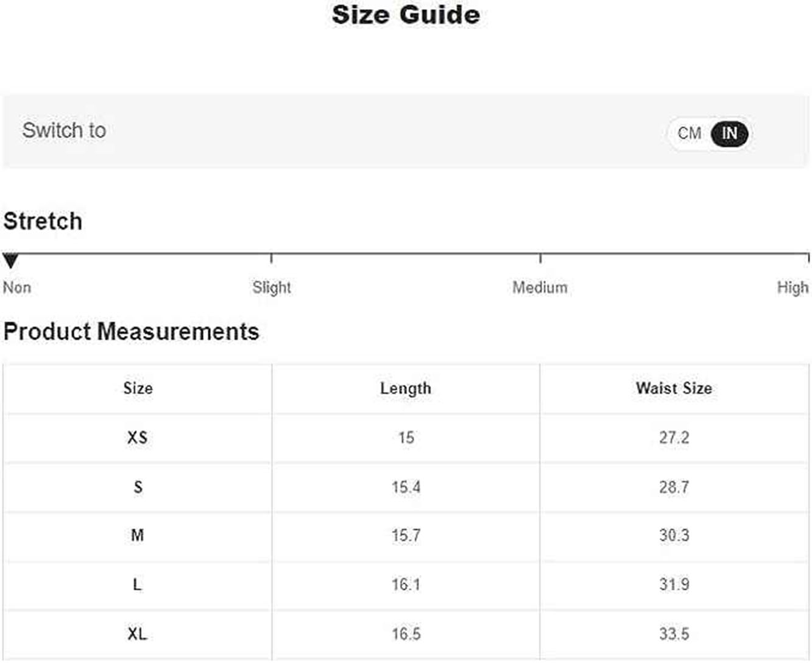
Task: Click the S size row label
Action: (138, 487)
